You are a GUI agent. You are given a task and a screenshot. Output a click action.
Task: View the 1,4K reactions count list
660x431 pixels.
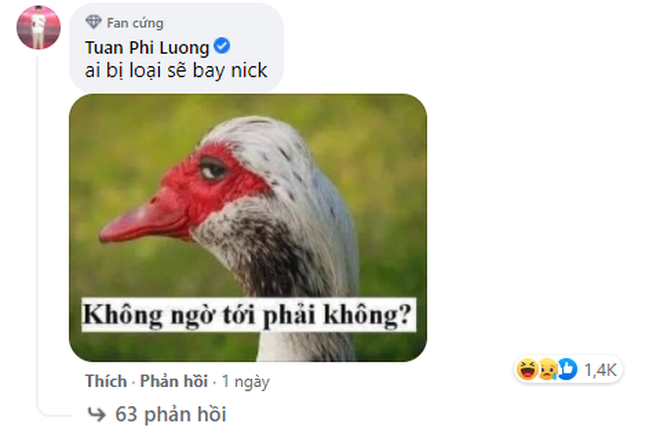pos(600,370)
